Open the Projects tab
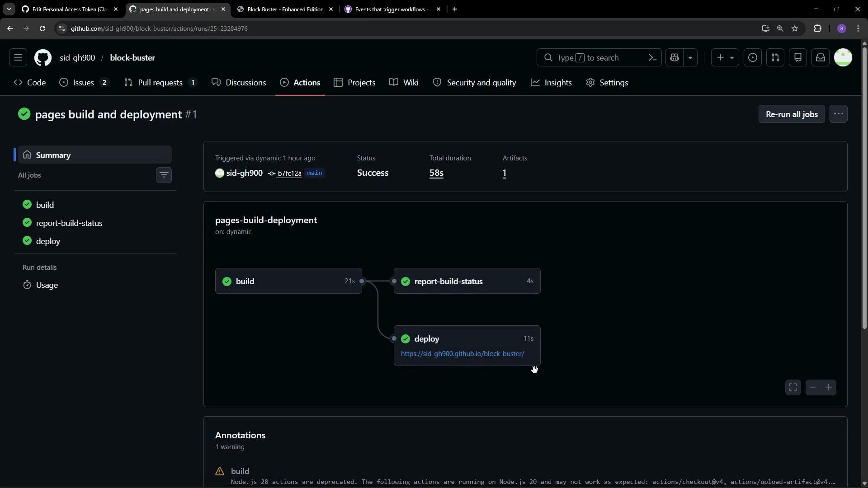 point(355,83)
